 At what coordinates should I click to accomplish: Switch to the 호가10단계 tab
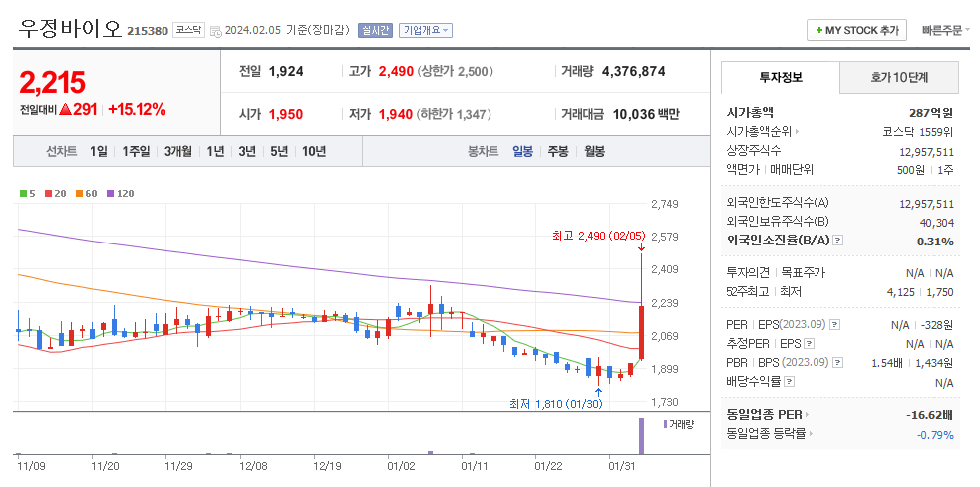pyautogui.click(x=899, y=78)
